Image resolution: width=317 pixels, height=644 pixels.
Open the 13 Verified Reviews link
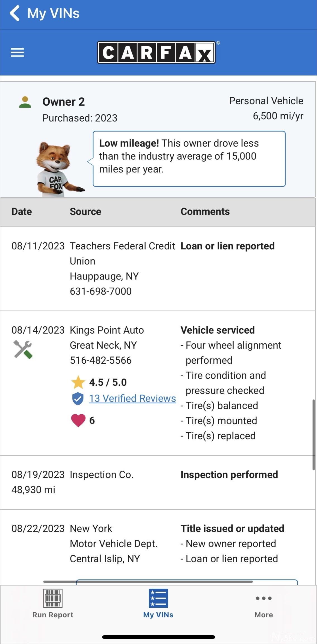(x=132, y=398)
